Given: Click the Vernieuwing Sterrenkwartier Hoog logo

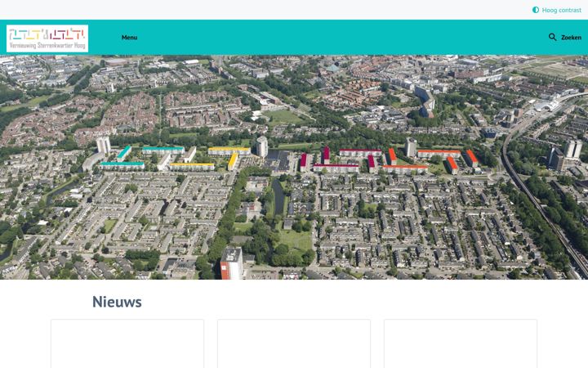Looking at the screenshot, I should point(47,38).
